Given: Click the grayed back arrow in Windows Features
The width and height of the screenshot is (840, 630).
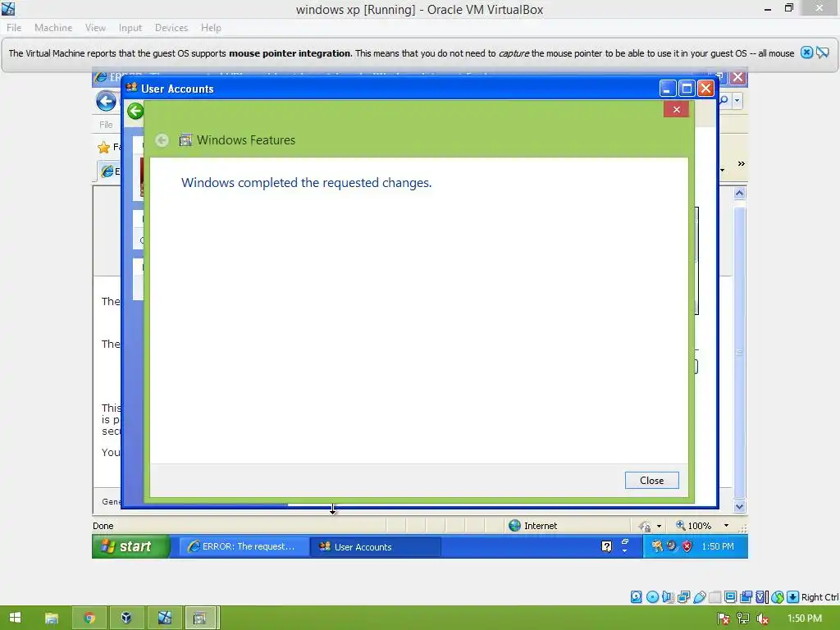Looking at the screenshot, I should tap(162, 140).
